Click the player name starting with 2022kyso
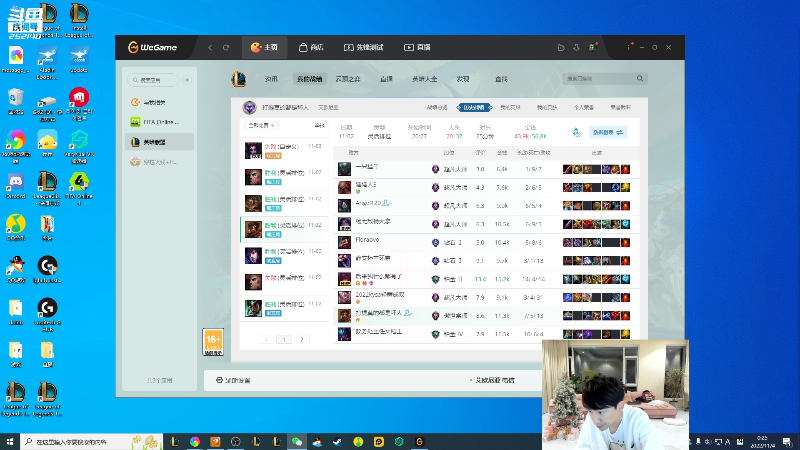The width and height of the screenshot is (800, 450). 380,295
